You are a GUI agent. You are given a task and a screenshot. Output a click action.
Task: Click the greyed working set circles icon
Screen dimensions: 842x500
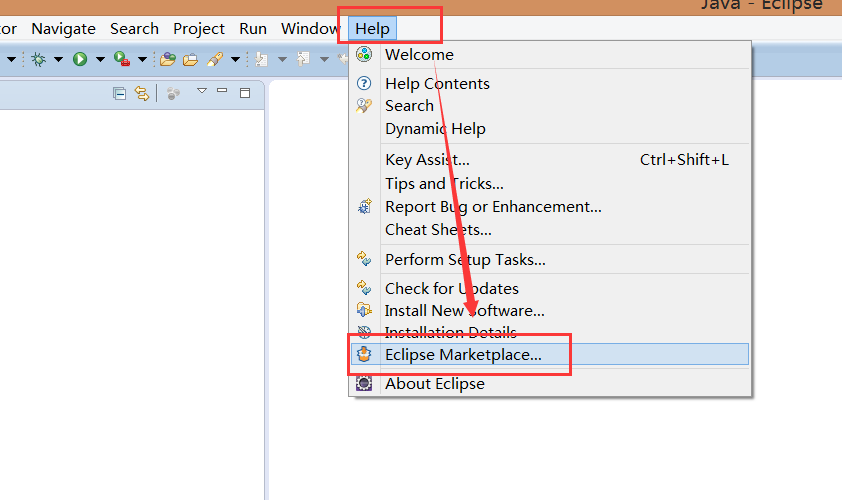pyautogui.click(x=173, y=94)
